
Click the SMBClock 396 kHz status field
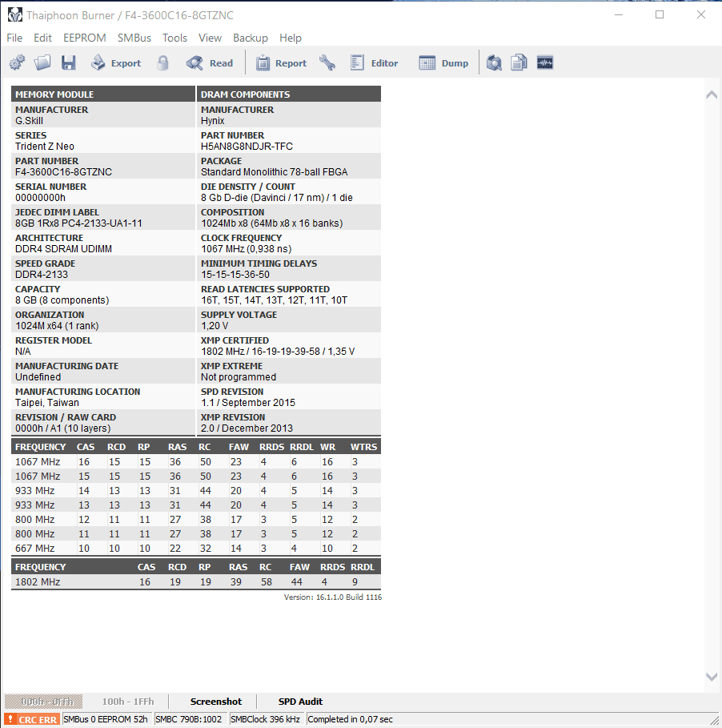[267, 719]
